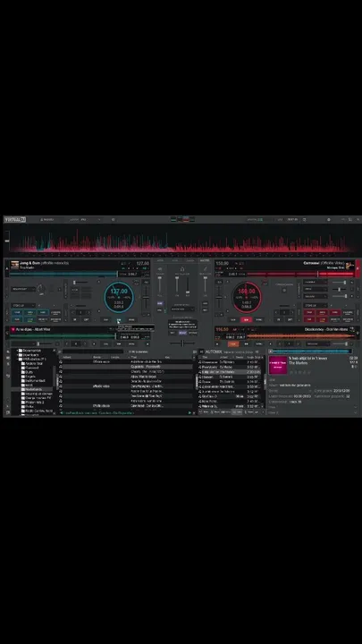Viewport: 362px width, 644px height.
Task: Click the song search field above the track list
Action: tap(93, 352)
